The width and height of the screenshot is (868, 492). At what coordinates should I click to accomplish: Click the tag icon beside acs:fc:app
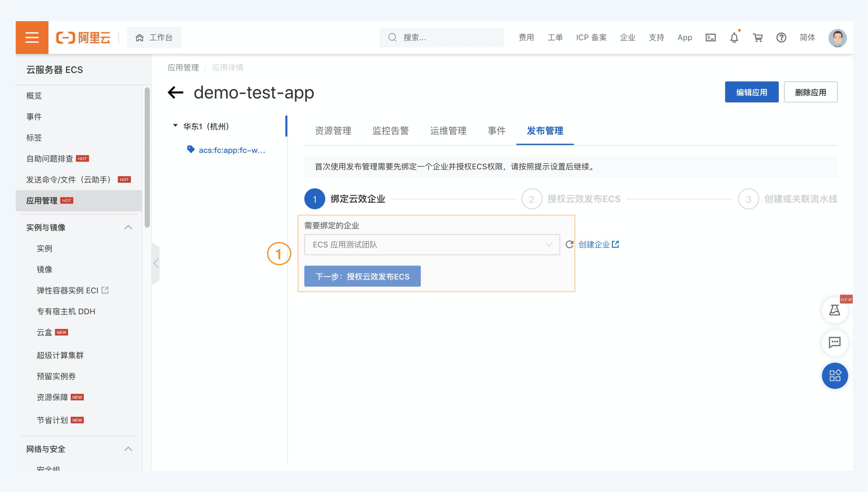click(191, 149)
